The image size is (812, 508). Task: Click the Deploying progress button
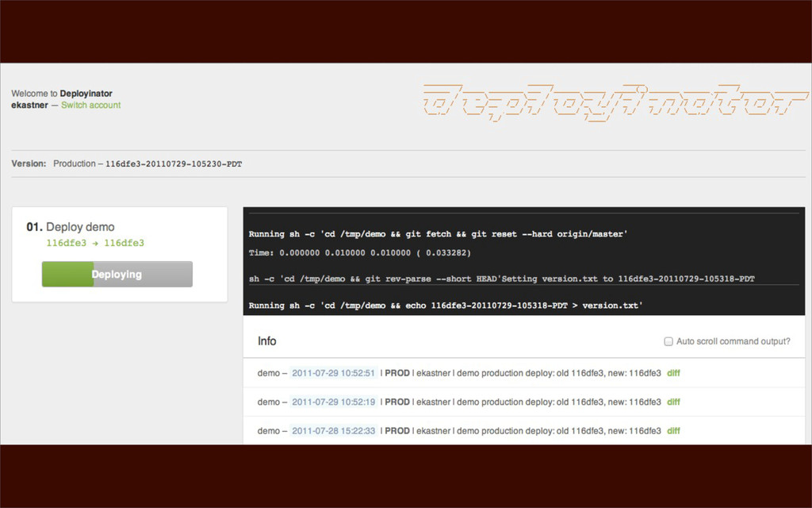coord(117,274)
